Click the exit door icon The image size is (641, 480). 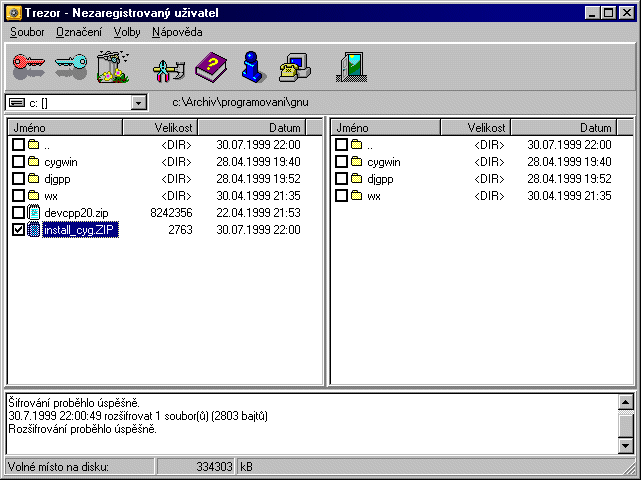tap(348, 67)
